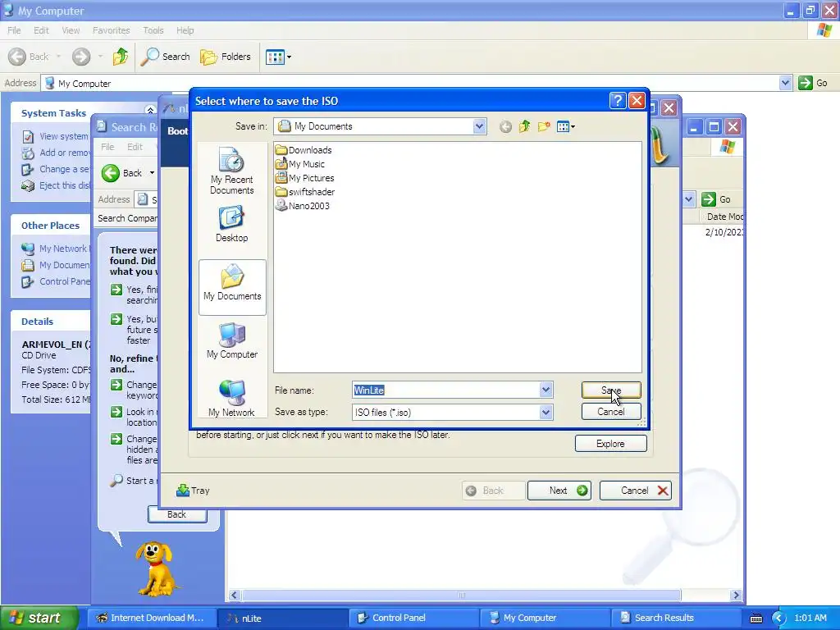Create new folder in save dialog

(544, 126)
